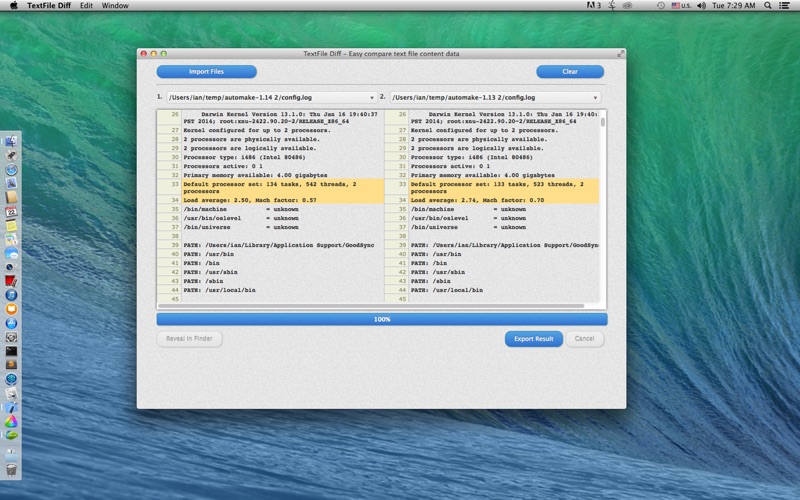The height and width of the screenshot is (500, 800).
Task: Click right pane 'PATH: /usr/local/bin' line
Action: 447,290
